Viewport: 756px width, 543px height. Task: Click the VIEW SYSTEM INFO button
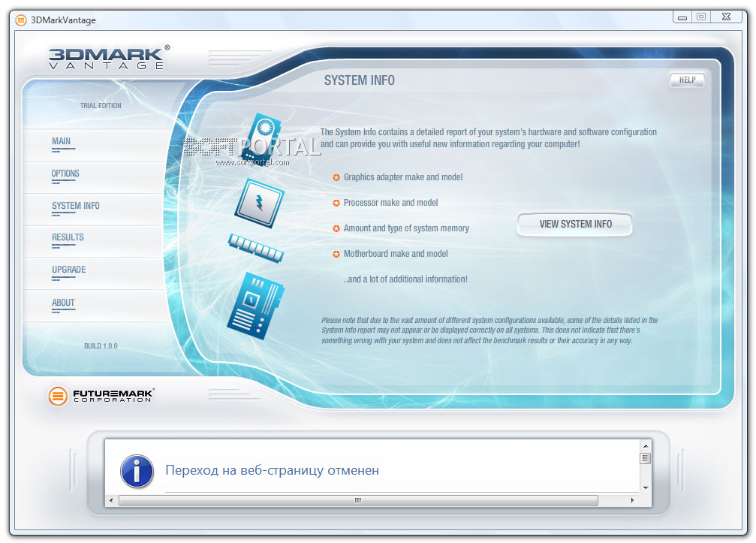[575, 225]
